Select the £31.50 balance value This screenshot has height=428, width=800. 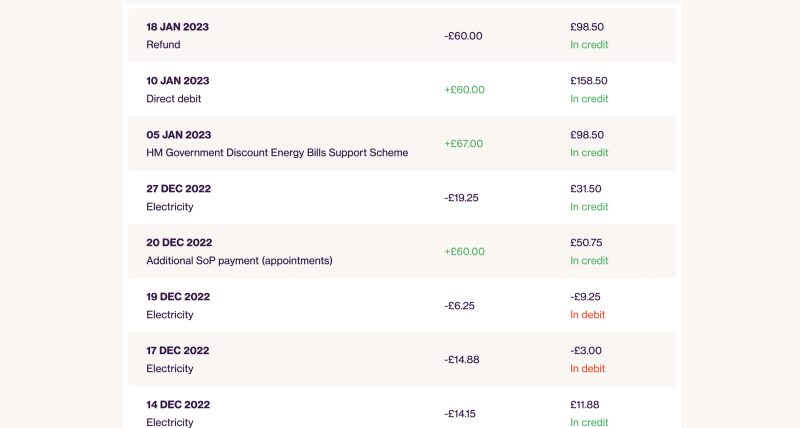[586, 189]
